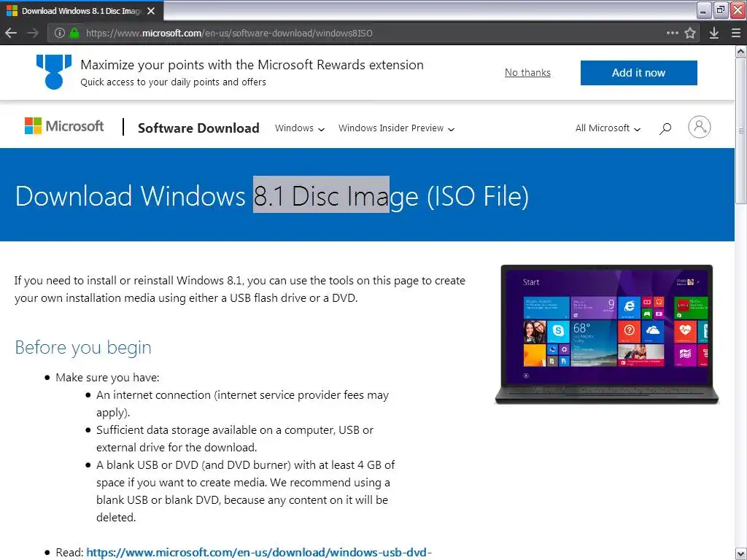Screen dimensions: 747x560
Task: Open the windows-usb-dvd download link
Action: coord(259,553)
